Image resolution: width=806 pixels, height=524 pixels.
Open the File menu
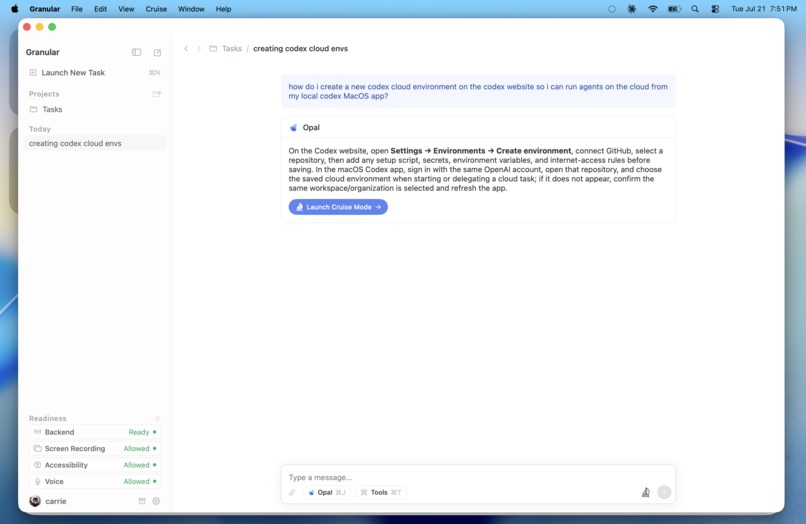pyautogui.click(x=77, y=9)
